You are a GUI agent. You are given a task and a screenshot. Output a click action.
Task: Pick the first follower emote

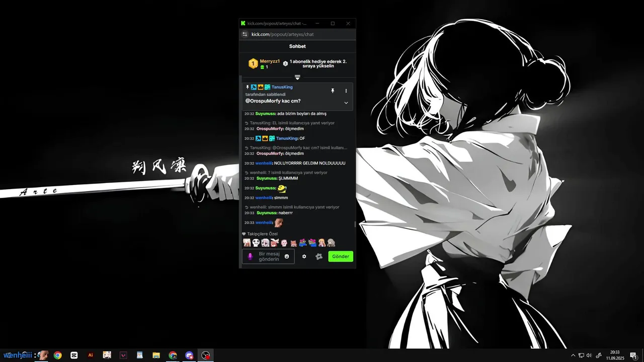[x=247, y=243]
